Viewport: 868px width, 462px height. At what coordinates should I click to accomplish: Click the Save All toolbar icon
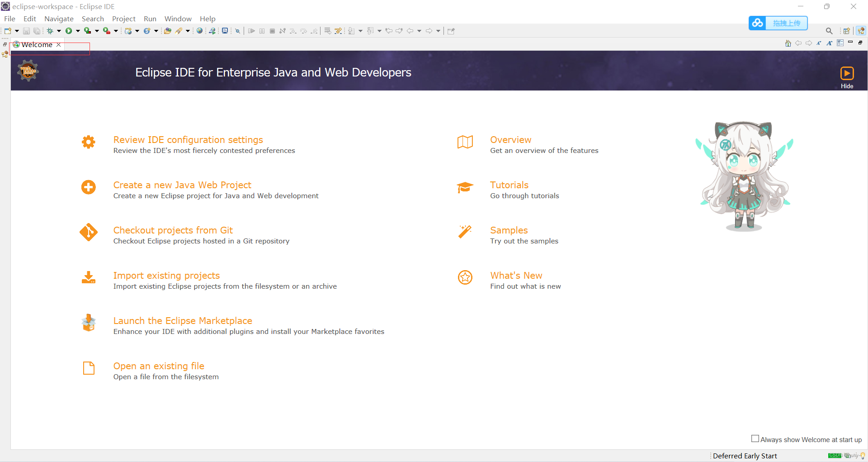[x=37, y=31]
